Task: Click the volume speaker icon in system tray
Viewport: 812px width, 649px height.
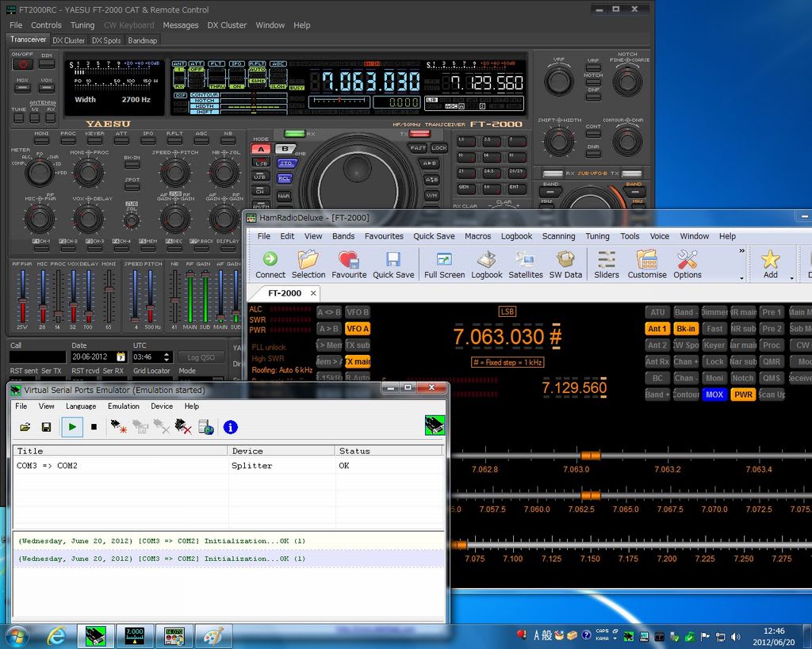Action: pyautogui.click(x=736, y=636)
